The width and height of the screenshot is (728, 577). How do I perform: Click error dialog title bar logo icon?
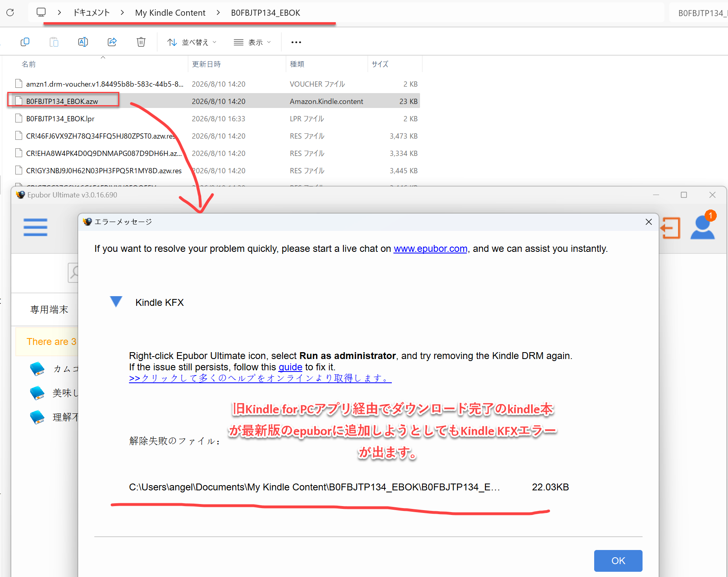(x=87, y=222)
